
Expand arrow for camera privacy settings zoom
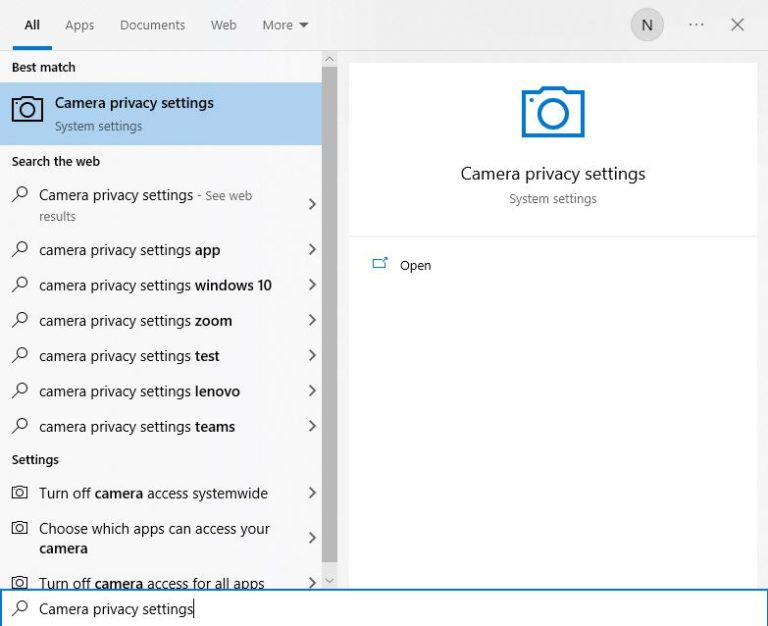(312, 320)
